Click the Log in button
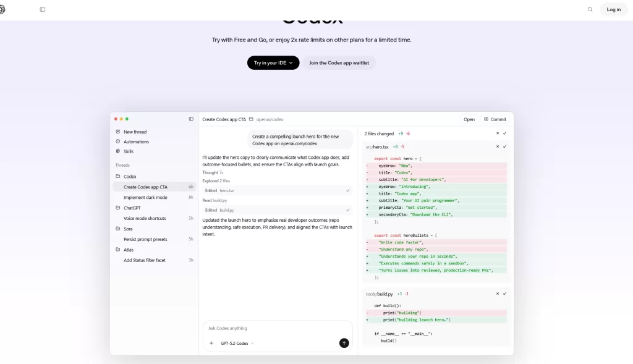The width and height of the screenshot is (633, 364). (613, 9)
